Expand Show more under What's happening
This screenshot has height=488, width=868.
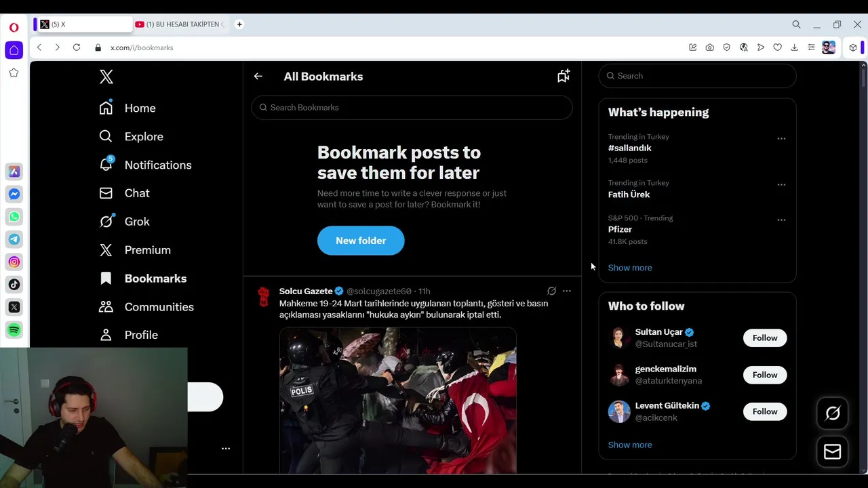[630, 268]
